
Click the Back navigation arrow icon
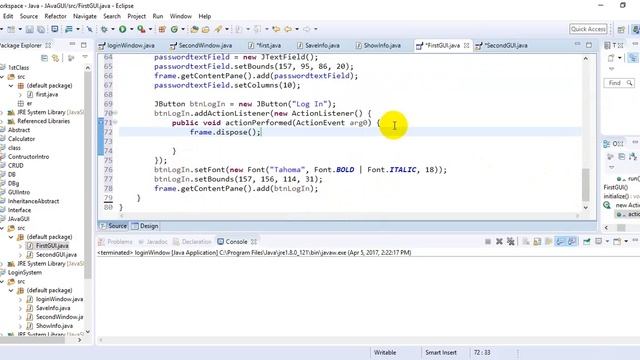(x=289, y=29)
